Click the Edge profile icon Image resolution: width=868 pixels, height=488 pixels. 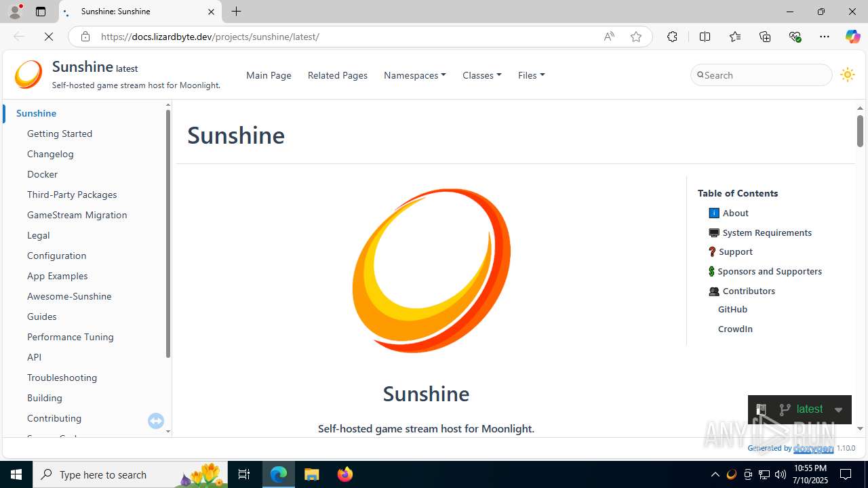(15, 12)
